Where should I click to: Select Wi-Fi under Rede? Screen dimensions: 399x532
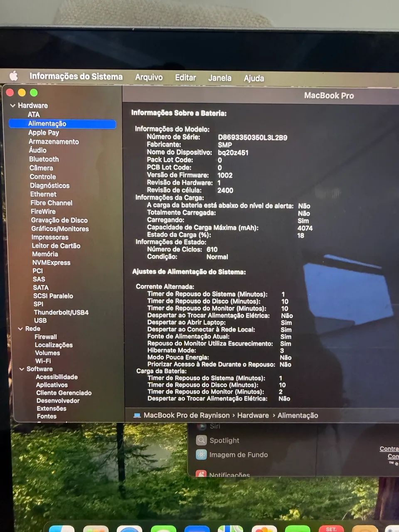point(43,361)
